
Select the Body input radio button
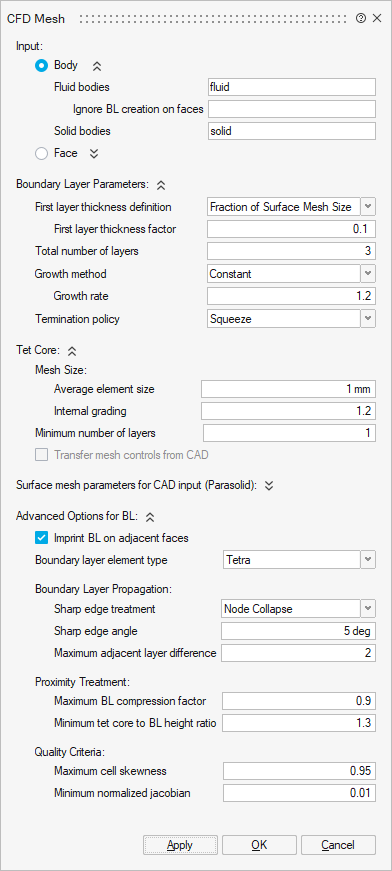tap(42, 66)
